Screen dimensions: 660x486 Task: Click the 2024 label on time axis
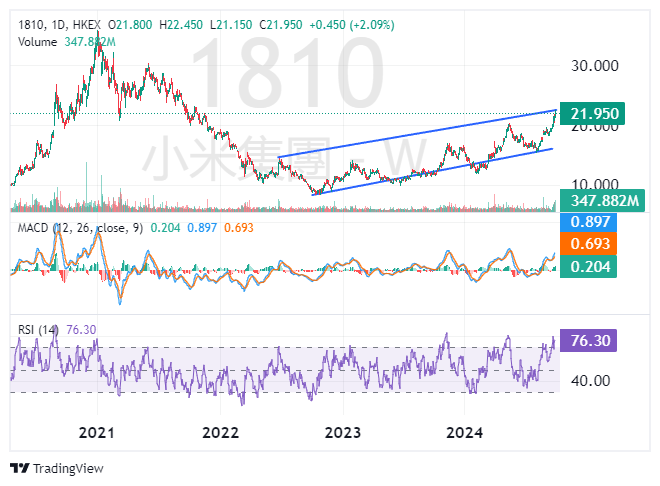point(465,433)
